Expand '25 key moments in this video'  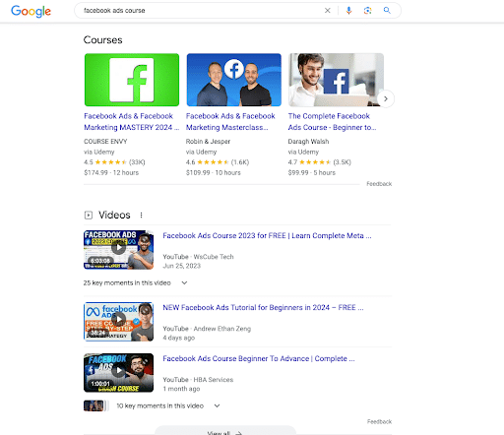pos(136,282)
